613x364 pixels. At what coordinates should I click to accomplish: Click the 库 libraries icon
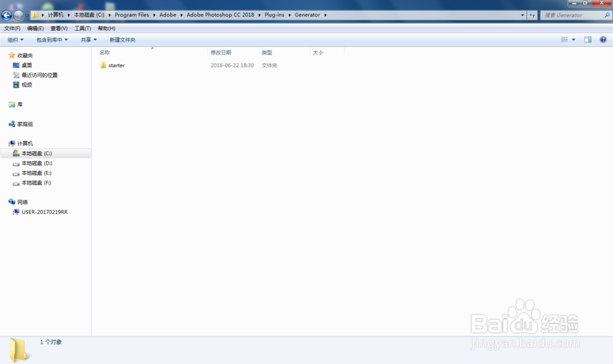click(x=12, y=104)
